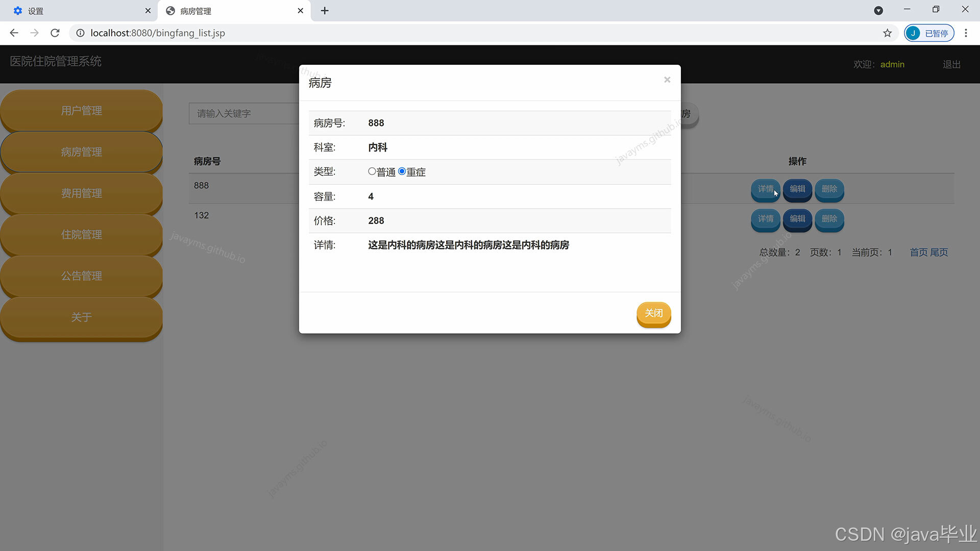Close the 病房 dialog with the × icon
Viewport: 980px width, 551px height.
coord(667,80)
